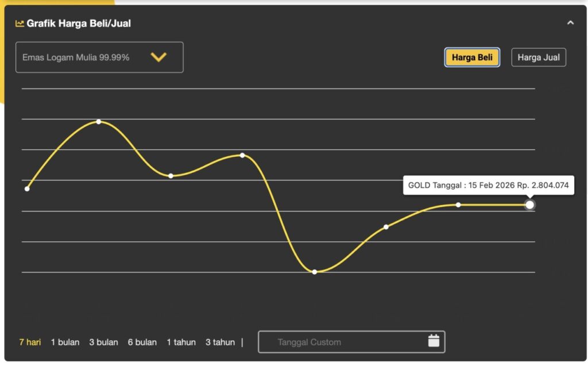Click the GOLD Tanggal price tooltip
Screen dimensions: 588x366
488,186
